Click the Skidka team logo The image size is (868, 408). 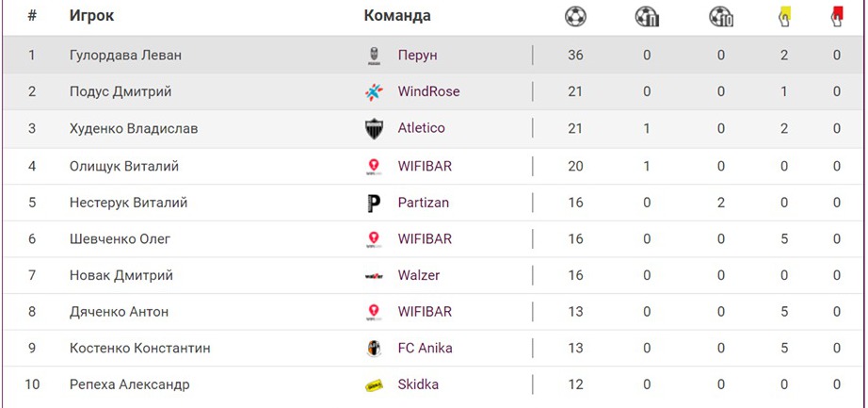pyautogui.click(x=374, y=385)
